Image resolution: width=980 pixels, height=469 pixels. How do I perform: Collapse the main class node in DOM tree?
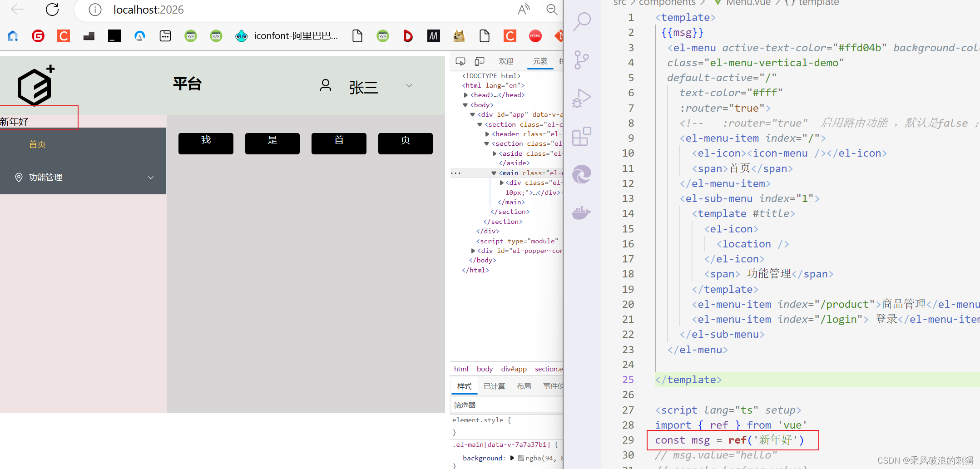[494, 173]
